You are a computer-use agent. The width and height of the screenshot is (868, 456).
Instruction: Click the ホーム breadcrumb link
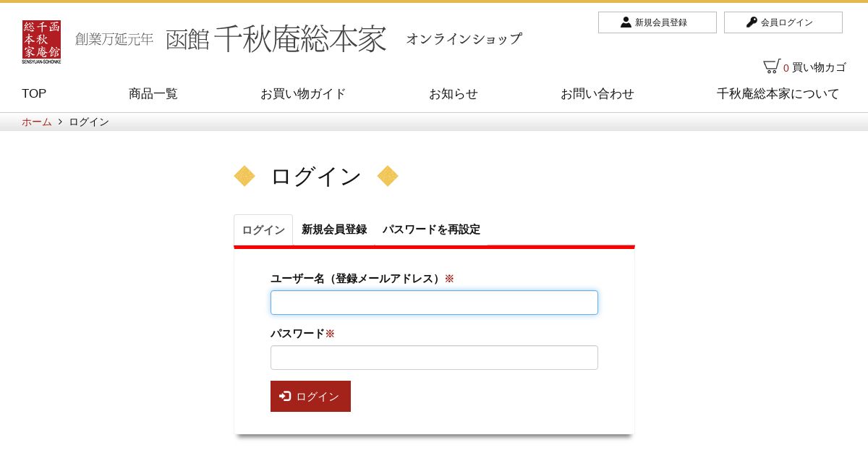[36, 122]
